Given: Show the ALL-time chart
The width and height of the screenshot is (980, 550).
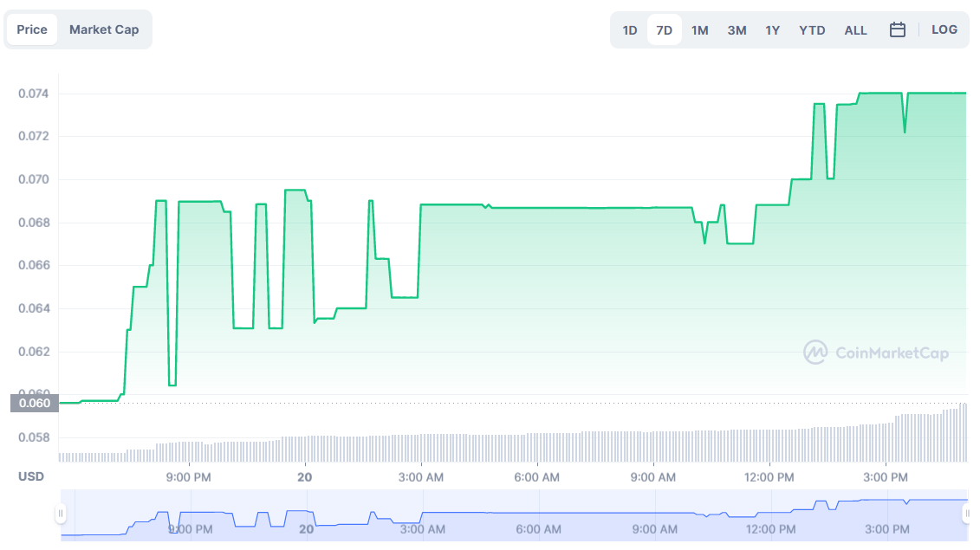Looking at the screenshot, I should [x=855, y=29].
